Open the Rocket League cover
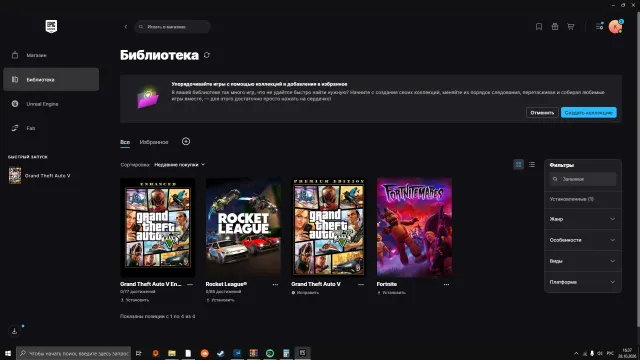 click(243, 227)
